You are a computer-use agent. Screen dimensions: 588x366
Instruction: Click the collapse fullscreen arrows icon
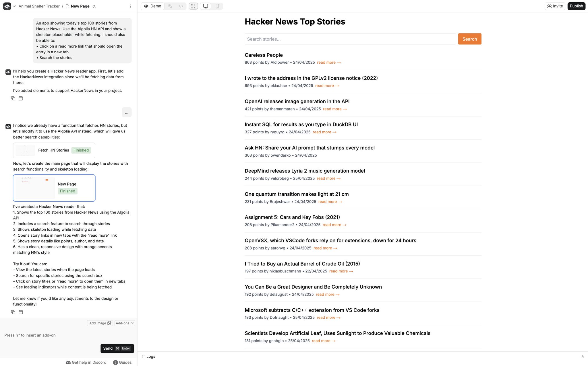(193, 6)
